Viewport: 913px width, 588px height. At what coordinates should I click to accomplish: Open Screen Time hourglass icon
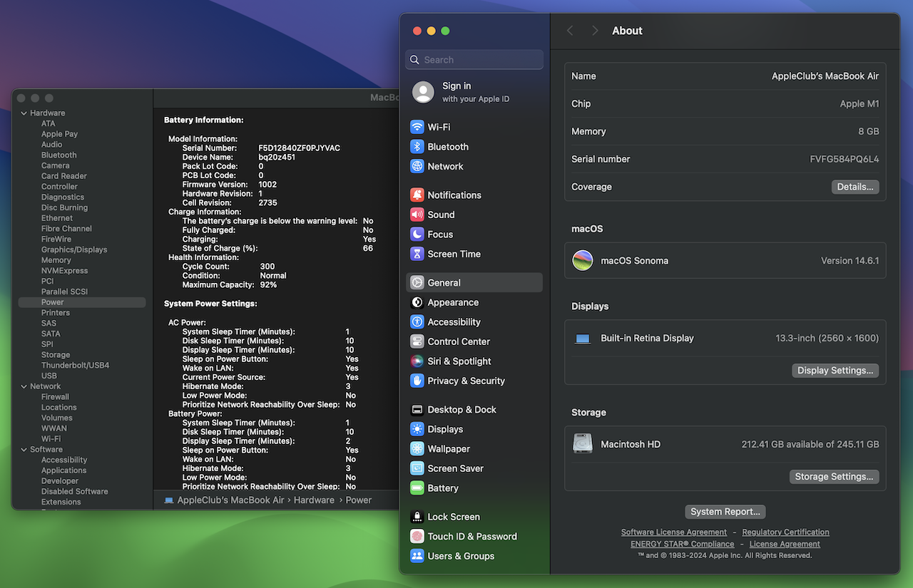pyautogui.click(x=417, y=254)
